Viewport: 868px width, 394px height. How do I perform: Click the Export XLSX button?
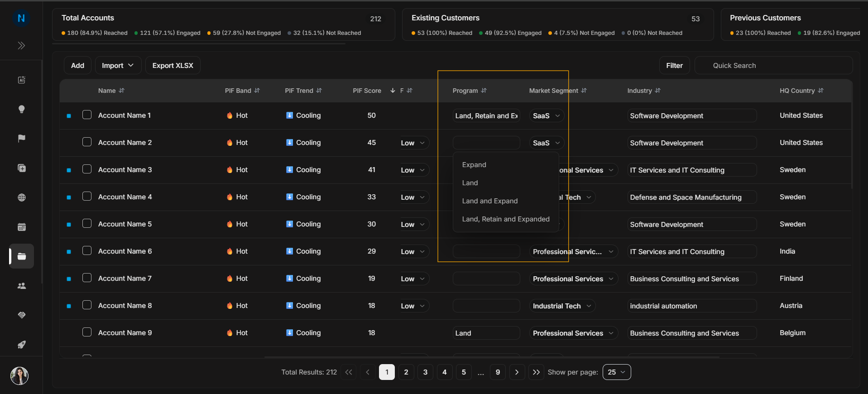pyautogui.click(x=173, y=66)
